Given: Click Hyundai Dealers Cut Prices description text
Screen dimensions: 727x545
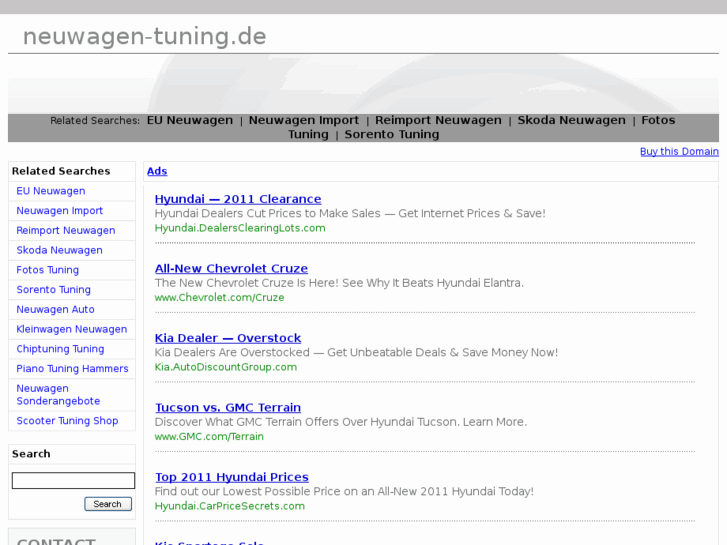Looking at the screenshot, I should coord(350,213).
